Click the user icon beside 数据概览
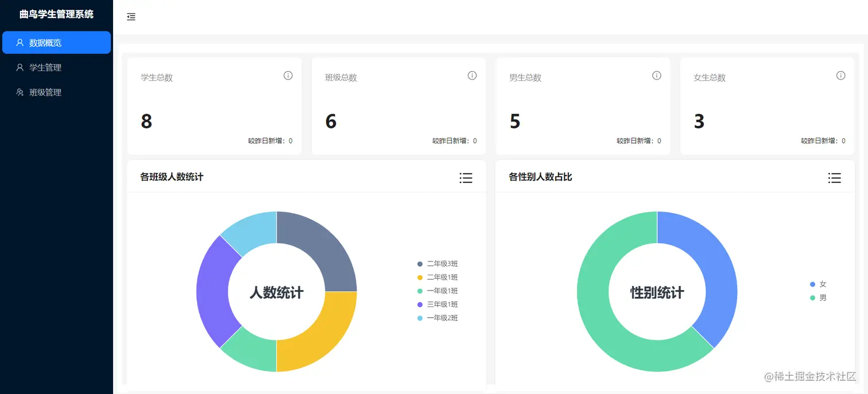Screen dimensions: 868x394 pos(20,42)
